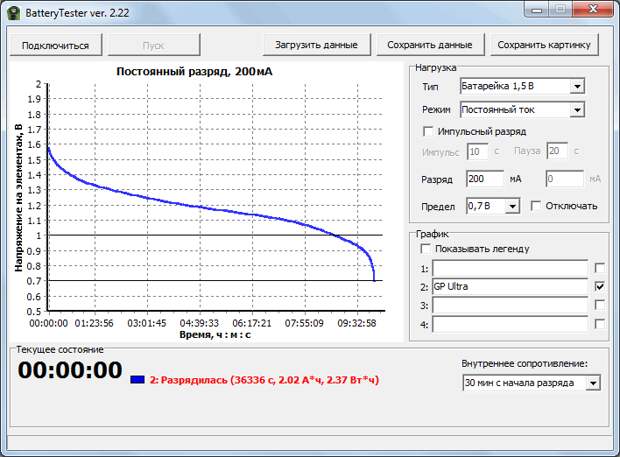The height and width of the screenshot is (457, 620).
Task: Click the graph 3 name field
Action: [x=510, y=305]
